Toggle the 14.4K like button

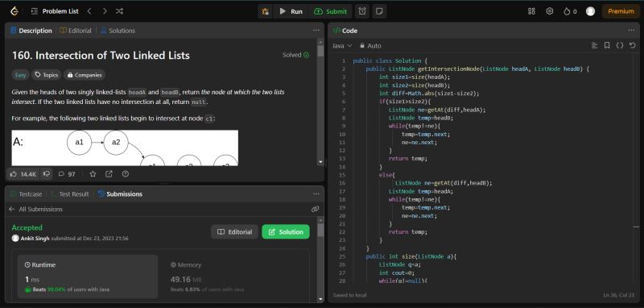[23, 174]
